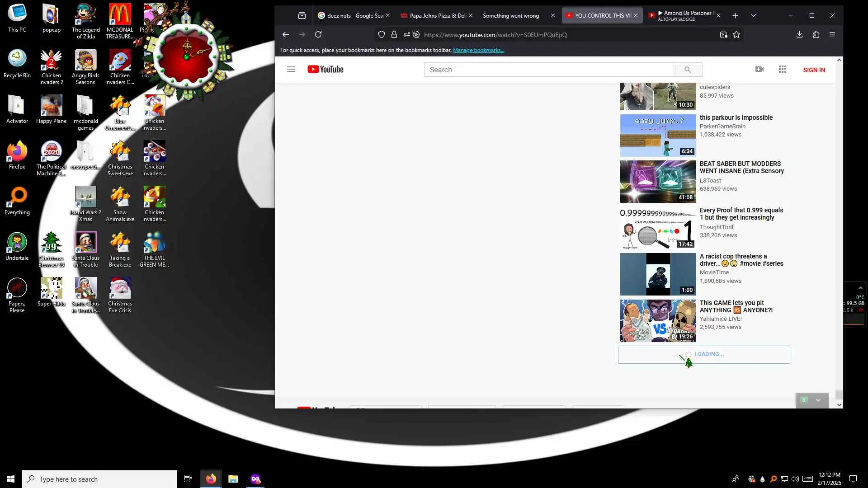Open the BEAT SABER video thumbnail
This screenshot has height=488, width=868.
(658, 182)
